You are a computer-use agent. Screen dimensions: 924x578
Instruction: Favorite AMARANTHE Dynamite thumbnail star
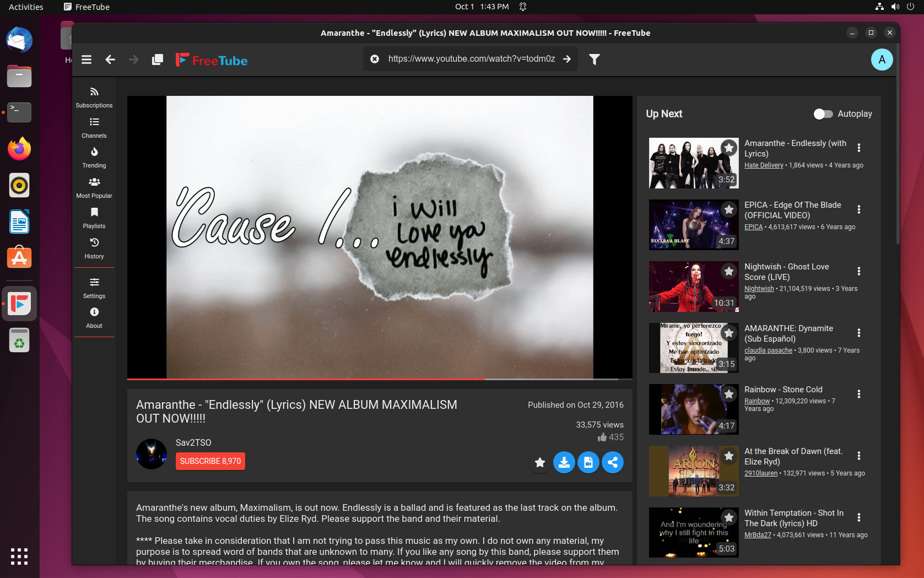point(729,333)
